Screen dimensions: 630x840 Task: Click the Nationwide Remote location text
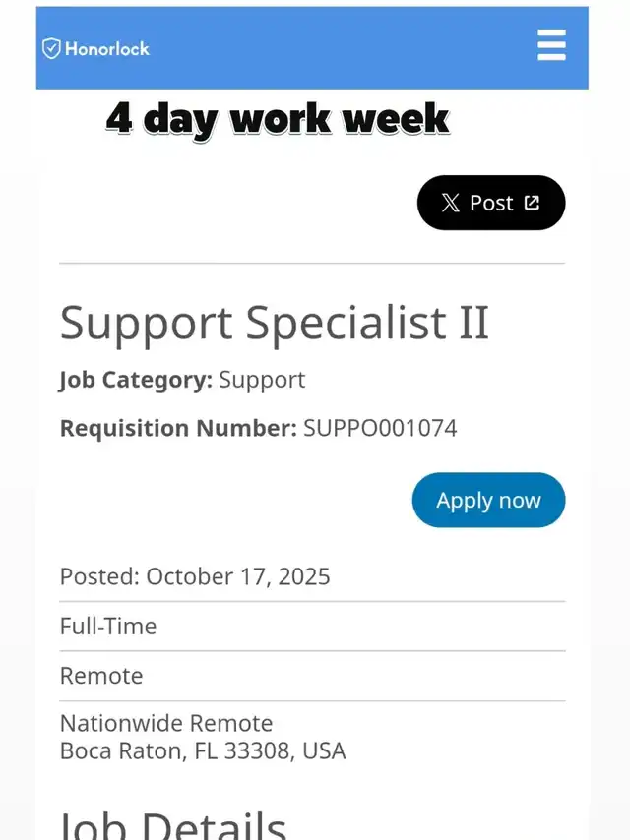166,724
